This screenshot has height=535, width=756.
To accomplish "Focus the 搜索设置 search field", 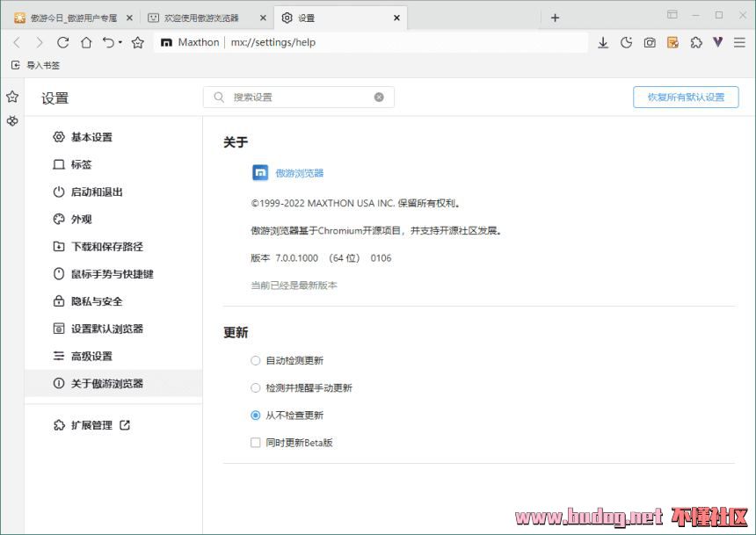I will (x=299, y=98).
